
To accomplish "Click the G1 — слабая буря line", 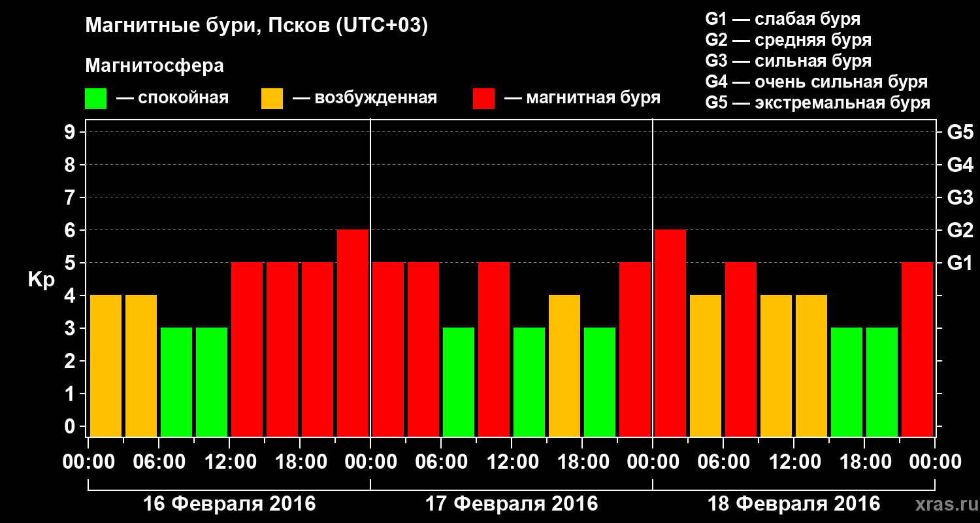I will pos(783,19).
